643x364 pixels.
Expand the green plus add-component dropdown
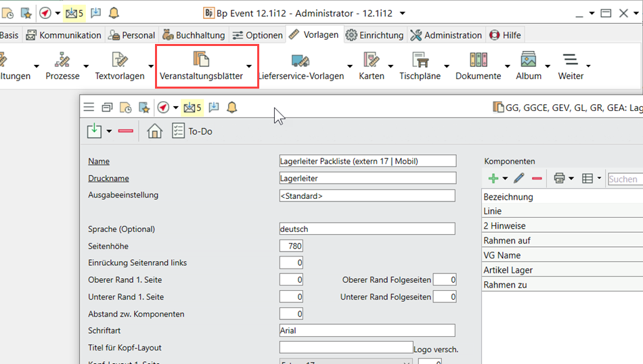pos(505,179)
